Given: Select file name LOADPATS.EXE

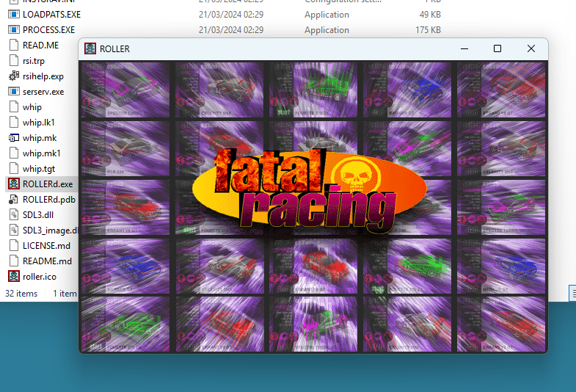Looking at the screenshot, I should click(52, 15).
